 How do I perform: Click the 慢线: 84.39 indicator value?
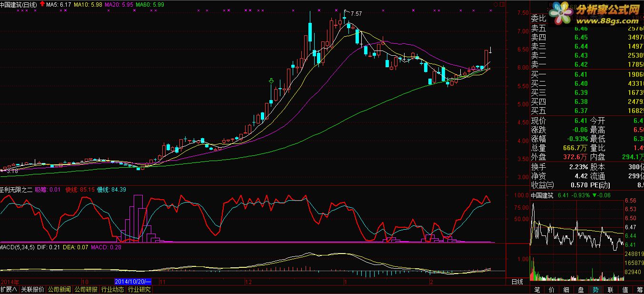coord(111,190)
